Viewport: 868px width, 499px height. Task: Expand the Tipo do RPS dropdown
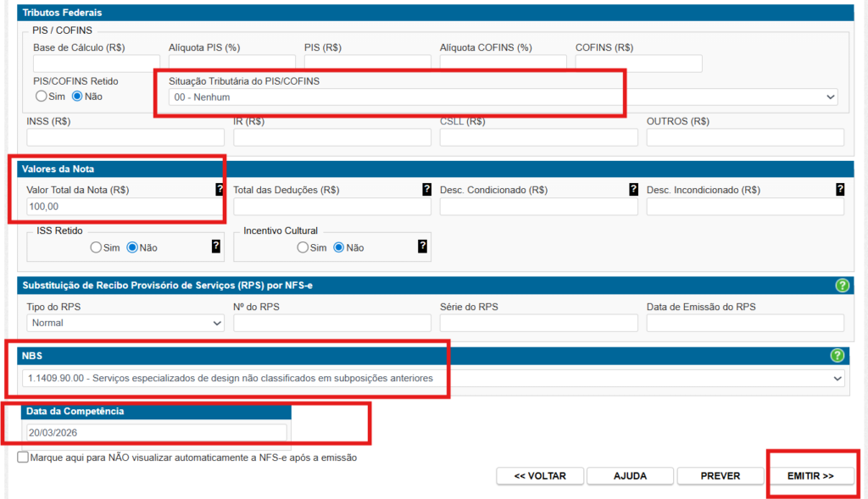click(125, 323)
